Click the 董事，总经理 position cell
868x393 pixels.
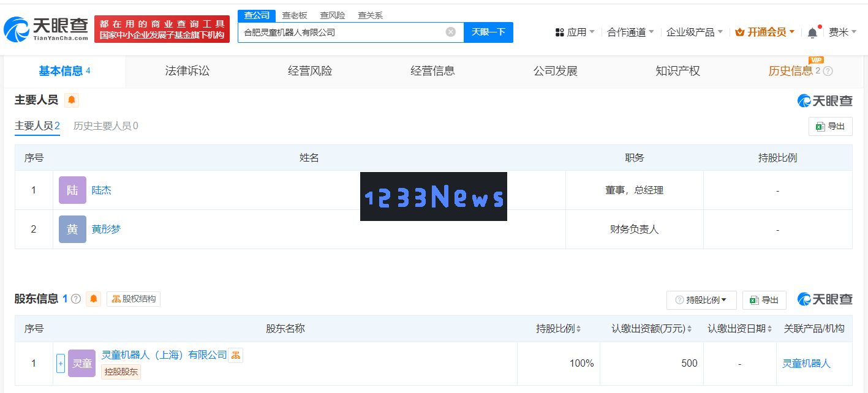tap(635, 190)
